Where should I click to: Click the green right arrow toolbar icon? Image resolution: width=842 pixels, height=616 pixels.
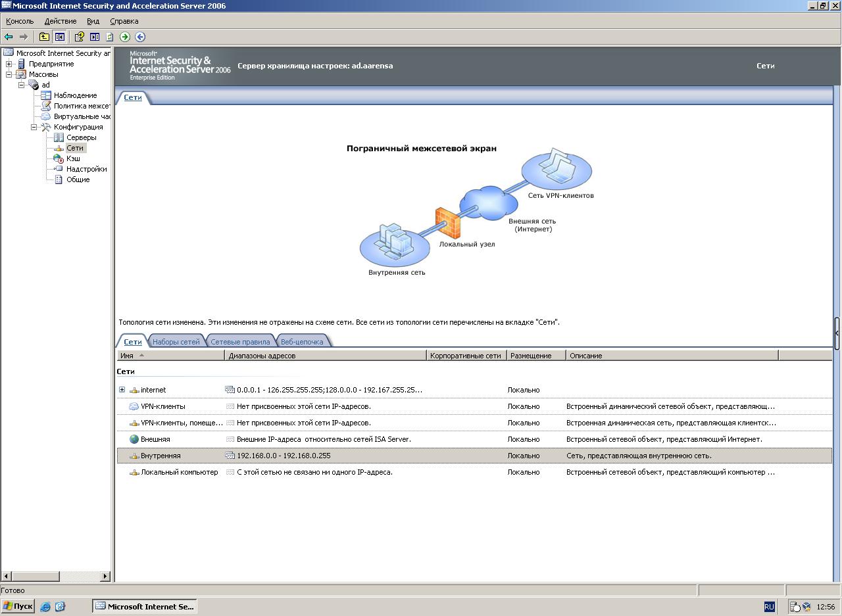click(x=125, y=37)
